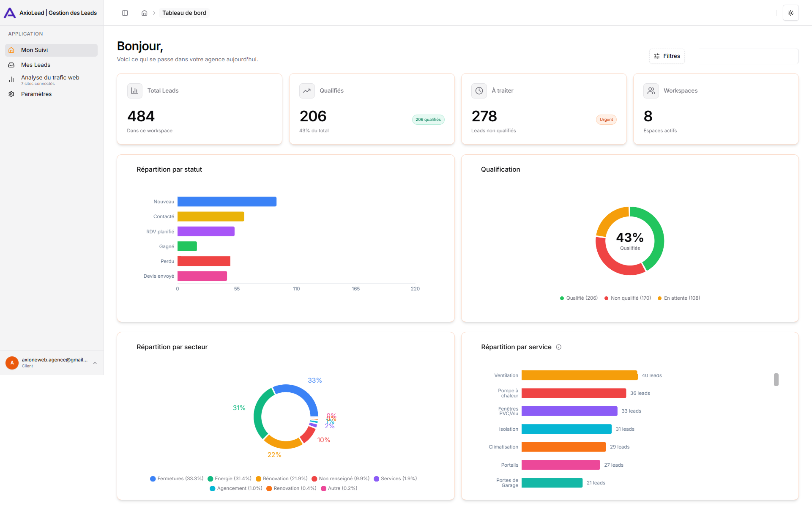Open the home breadcrumb icon
Viewport: 812px width, 509px height.
point(144,13)
